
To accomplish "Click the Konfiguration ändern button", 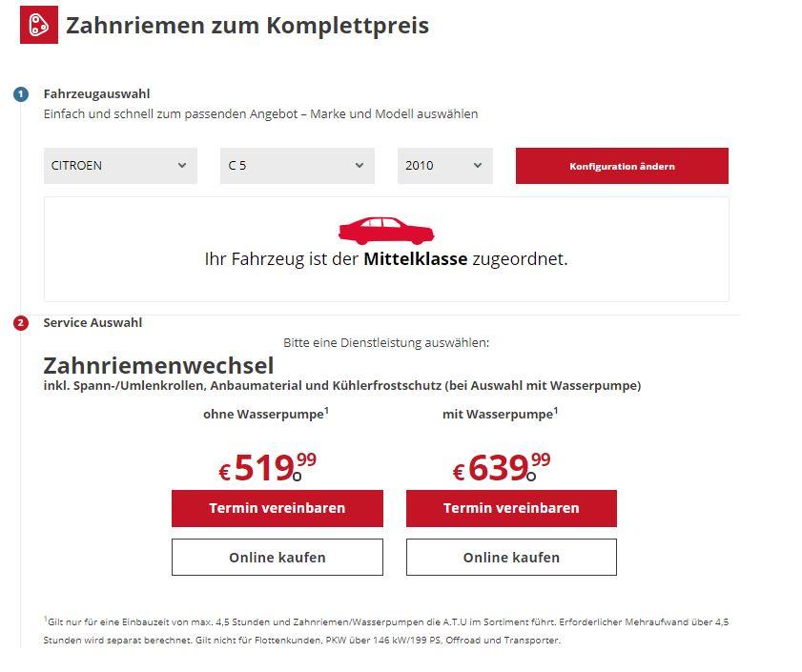I will [x=622, y=166].
